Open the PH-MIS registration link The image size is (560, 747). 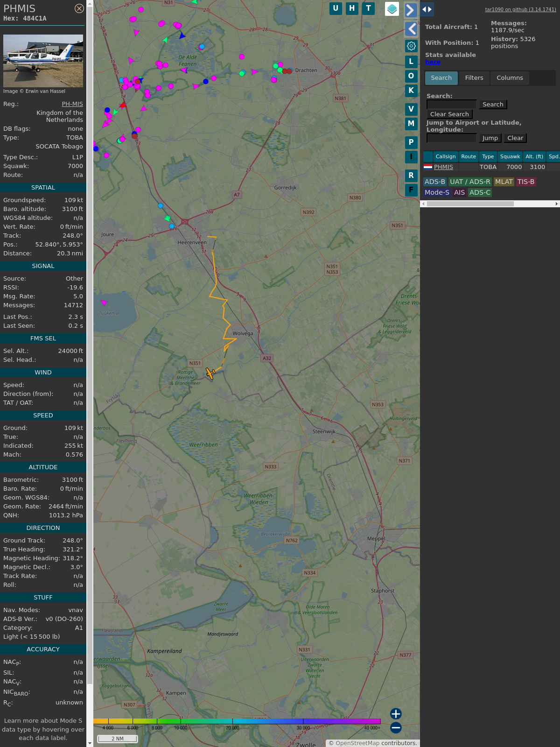click(72, 104)
